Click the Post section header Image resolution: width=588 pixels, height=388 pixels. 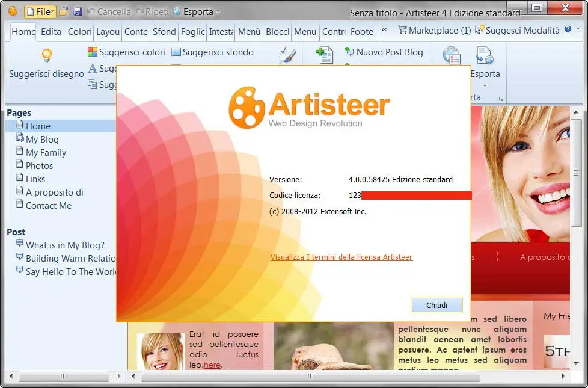(16, 232)
